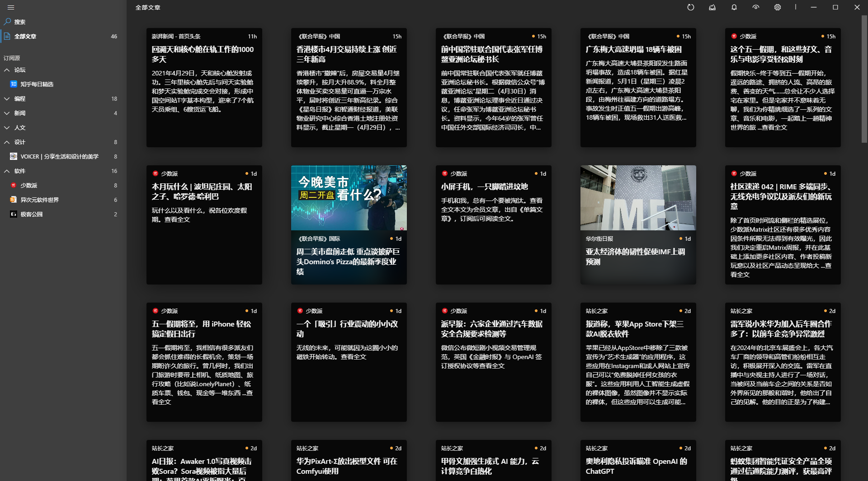Click the 少数派 favicon in the sidebar
This screenshot has width=868, height=481.
(14, 185)
